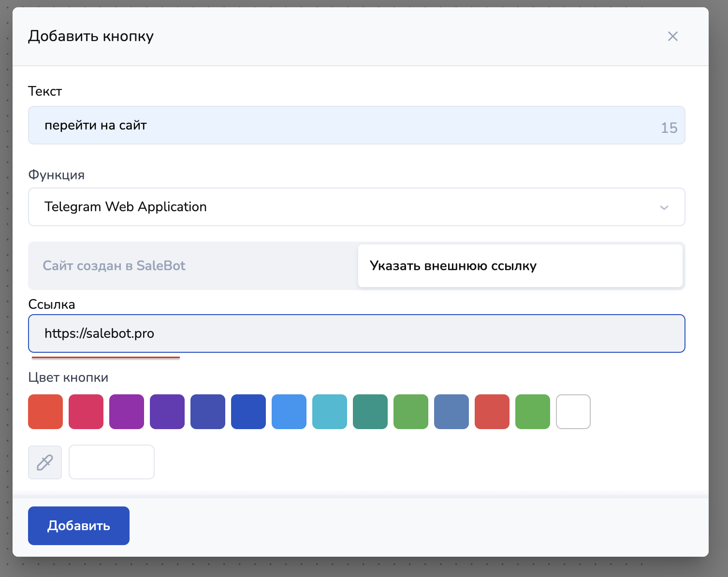728x577 pixels.
Task: Click the Текст field containing перейти на сайт
Action: pyautogui.click(x=338, y=125)
